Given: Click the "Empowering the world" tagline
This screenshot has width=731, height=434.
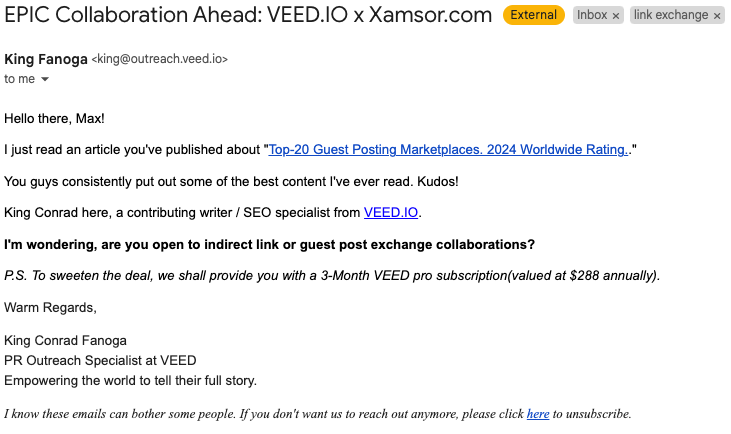Looking at the screenshot, I should tap(130, 380).
